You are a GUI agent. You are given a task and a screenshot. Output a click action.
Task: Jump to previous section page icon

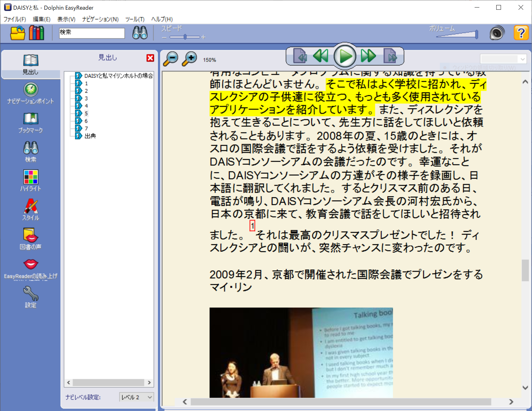pos(300,56)
